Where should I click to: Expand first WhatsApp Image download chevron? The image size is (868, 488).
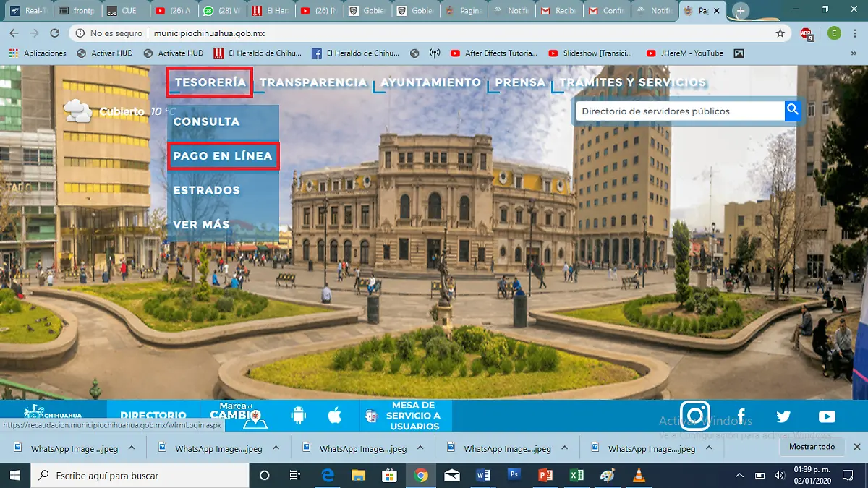[x=132, y=448]
